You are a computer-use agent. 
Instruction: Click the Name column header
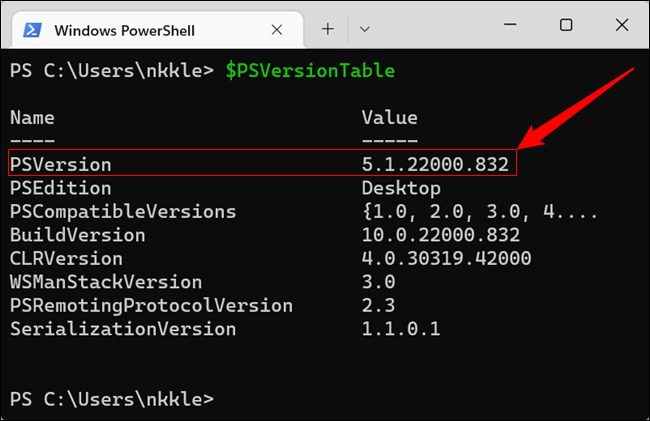pos(32,118)
